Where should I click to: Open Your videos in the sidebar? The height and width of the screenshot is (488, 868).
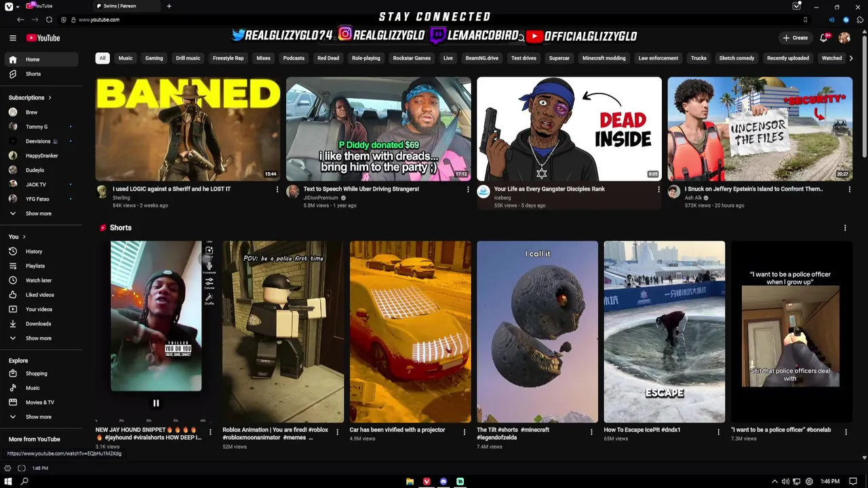click(x=41, y=309)
